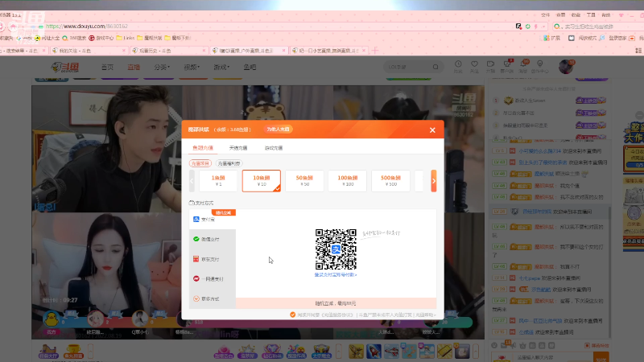The image size is (644, 362).
Task: Choose the 1 鱼翅 ¥1 amount card
Action: click(x=218, y=180)
